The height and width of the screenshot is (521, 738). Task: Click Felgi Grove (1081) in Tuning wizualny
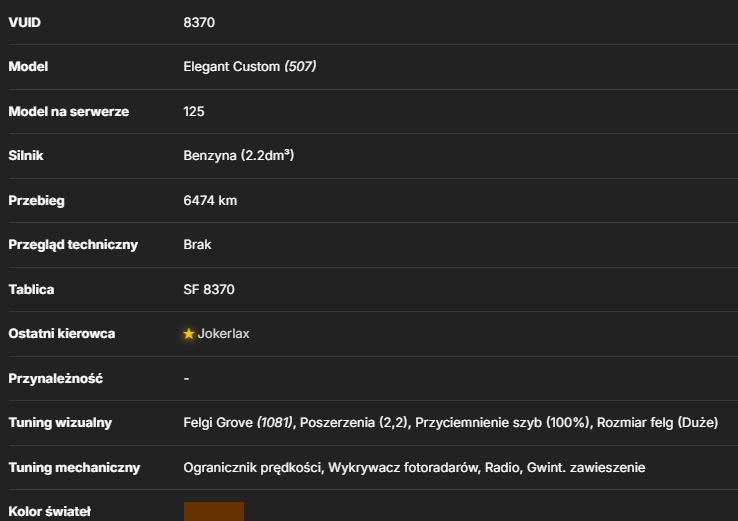click(238, 423)
